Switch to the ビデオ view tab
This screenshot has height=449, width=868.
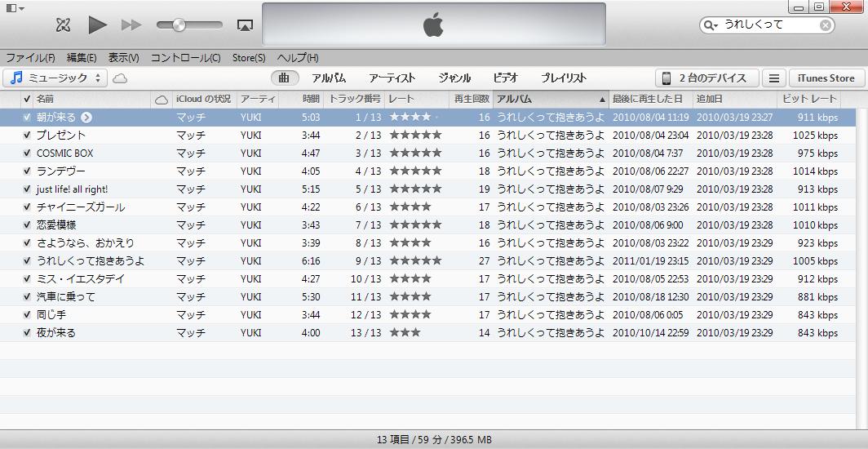pyautogui.click(x=506, y=78)
